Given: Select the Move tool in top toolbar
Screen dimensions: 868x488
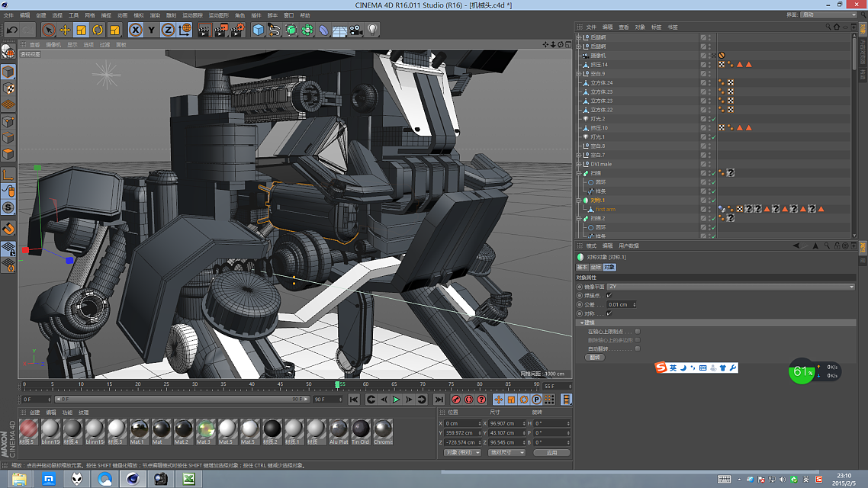Looking at the screenshot, I should [x=65, y=30].
